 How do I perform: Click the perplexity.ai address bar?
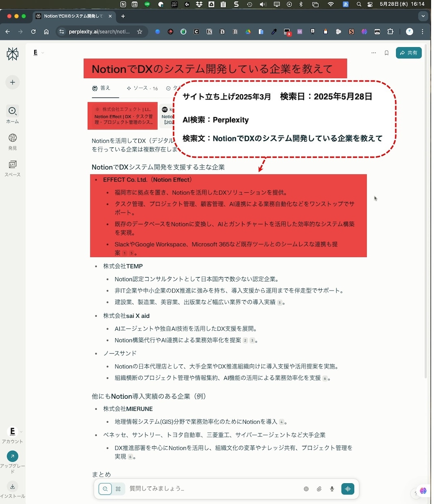(99, 32)
